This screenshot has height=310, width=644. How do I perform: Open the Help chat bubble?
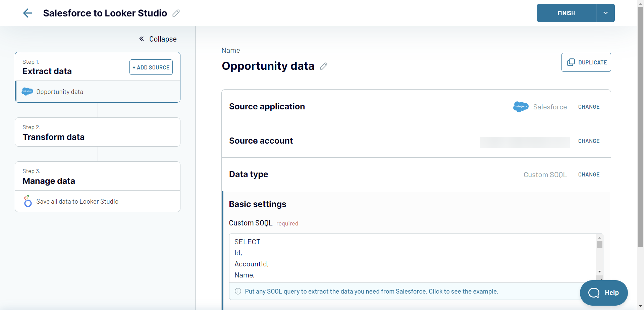[604, 292]
